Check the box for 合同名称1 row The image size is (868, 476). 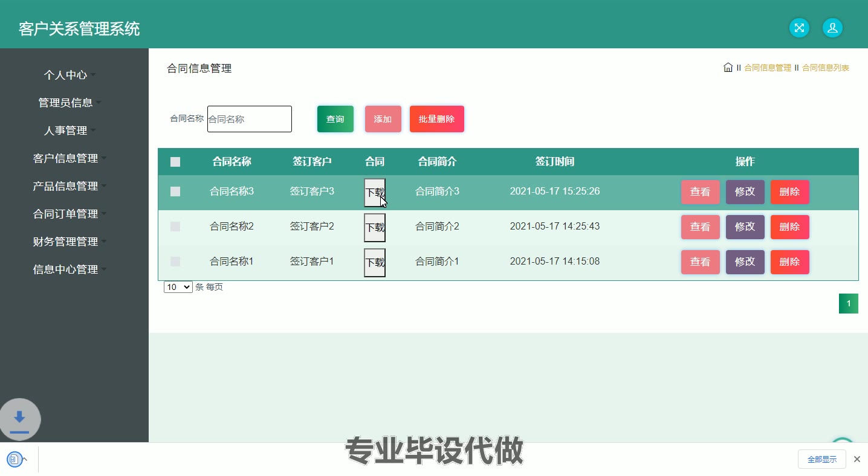pyautogui.click(x=175, y=262)
